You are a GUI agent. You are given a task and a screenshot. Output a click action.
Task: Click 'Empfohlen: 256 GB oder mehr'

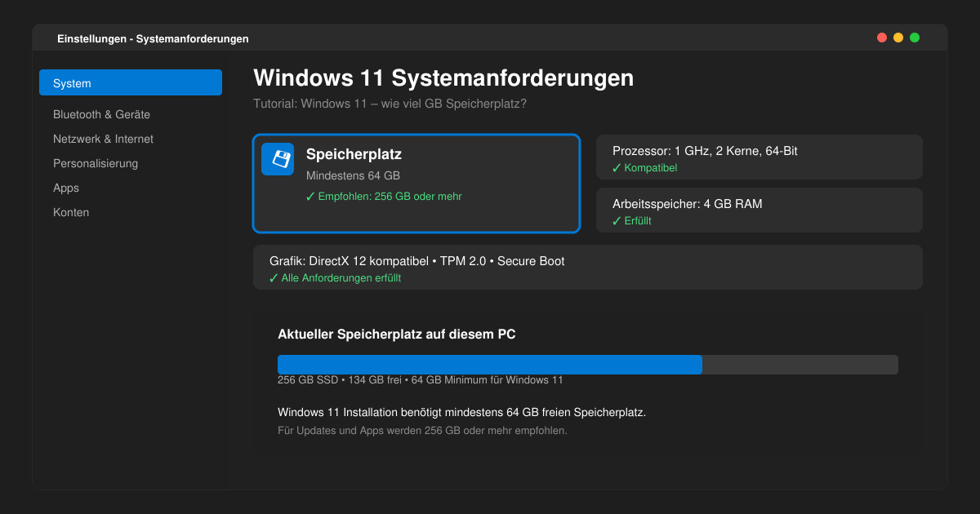(x=384, y=197)
